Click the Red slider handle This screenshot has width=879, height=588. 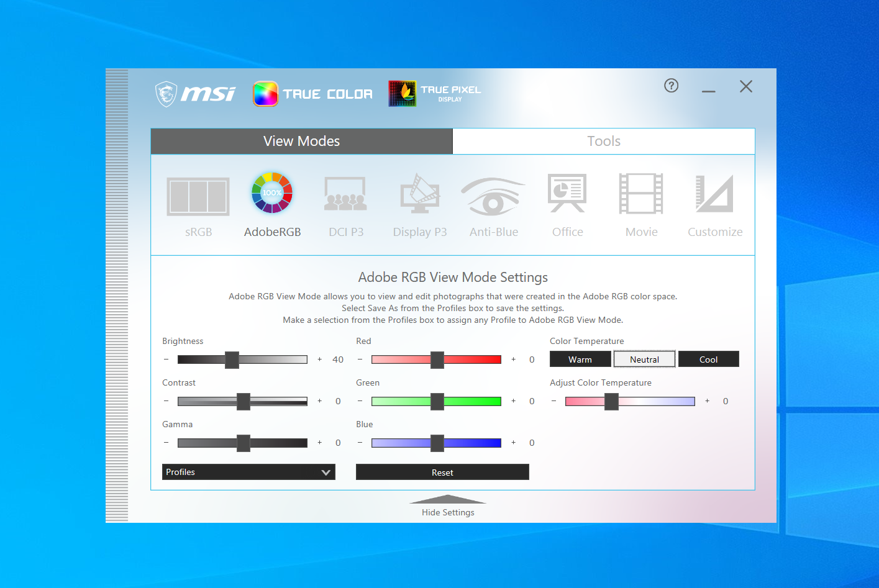437,360
